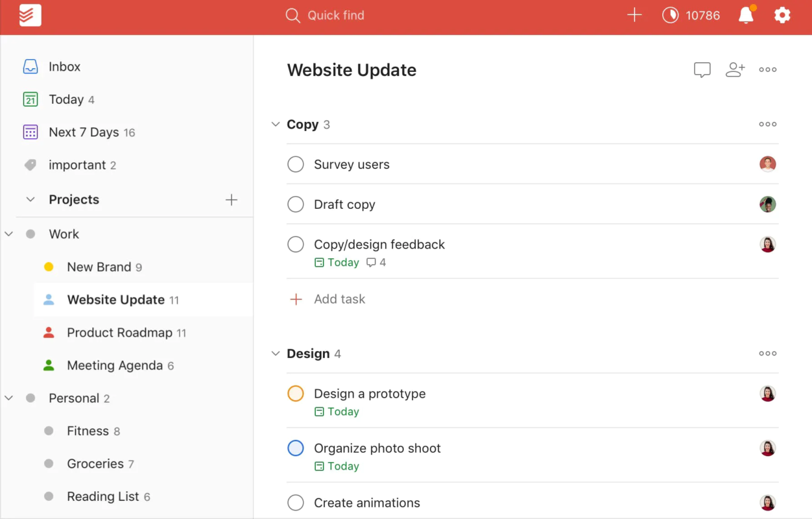Viewport: 812px width, 519px height.
Task: Check off the Draft copy task
Action: [x=296, y=205]
